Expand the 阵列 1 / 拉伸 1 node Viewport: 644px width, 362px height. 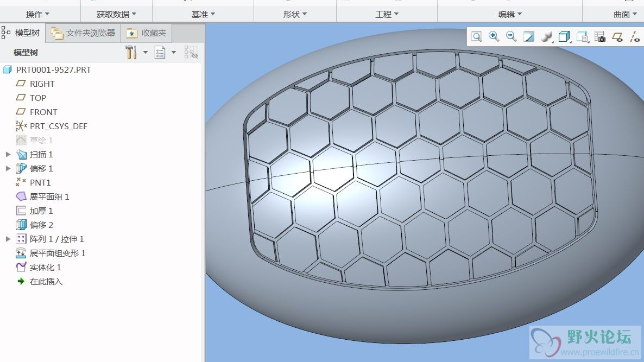(x=8, y=239)
